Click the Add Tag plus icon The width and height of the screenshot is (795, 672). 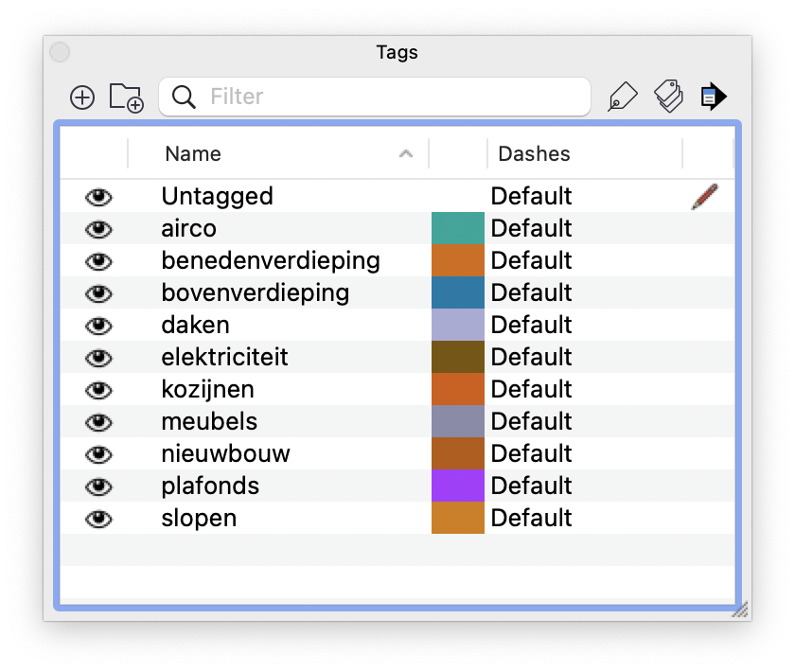coord(82,97)
